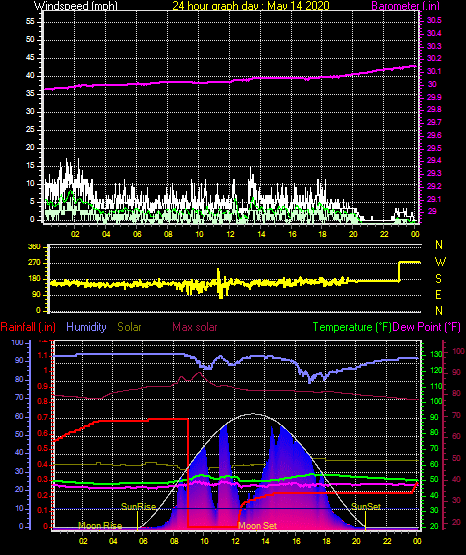Click the S compass label on direction graph

point(439,279)
